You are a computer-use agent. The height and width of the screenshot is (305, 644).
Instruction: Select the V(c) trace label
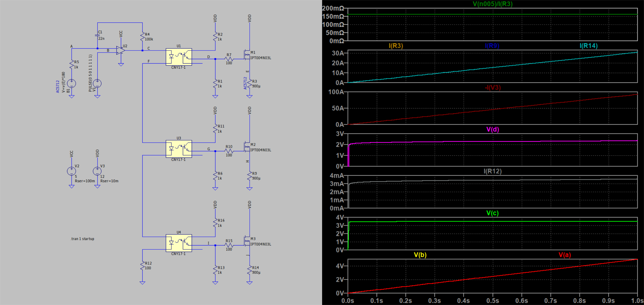(x=493, y=213)
